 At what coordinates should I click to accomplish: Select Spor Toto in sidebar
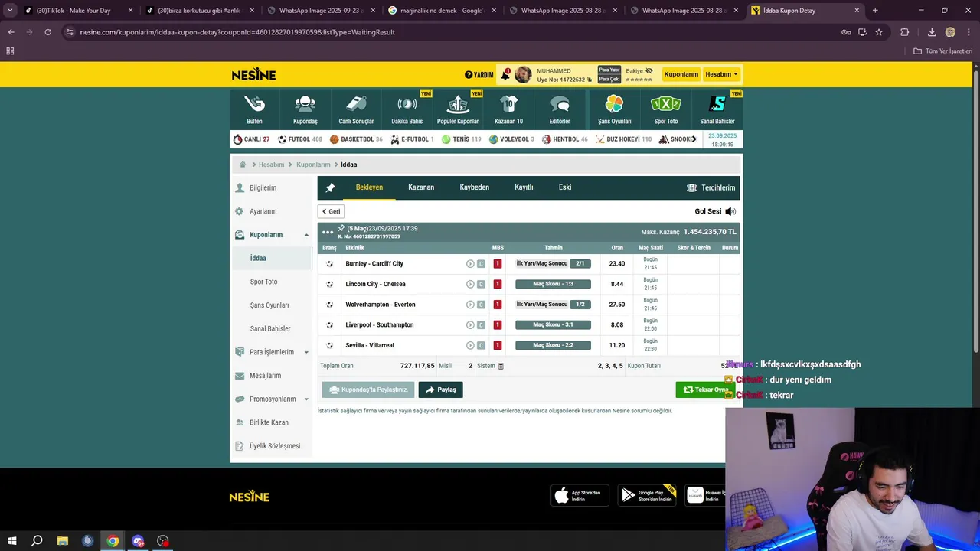264,282
